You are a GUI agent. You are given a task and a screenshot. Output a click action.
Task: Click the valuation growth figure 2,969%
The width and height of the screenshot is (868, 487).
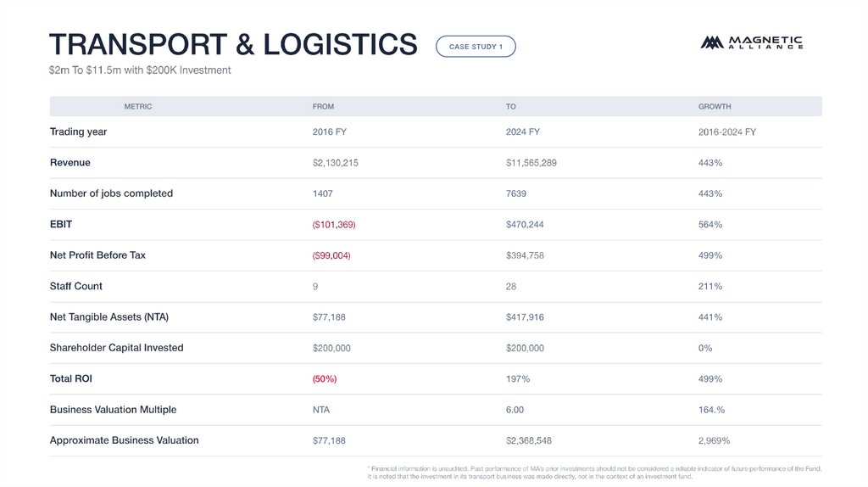[714, 441]
